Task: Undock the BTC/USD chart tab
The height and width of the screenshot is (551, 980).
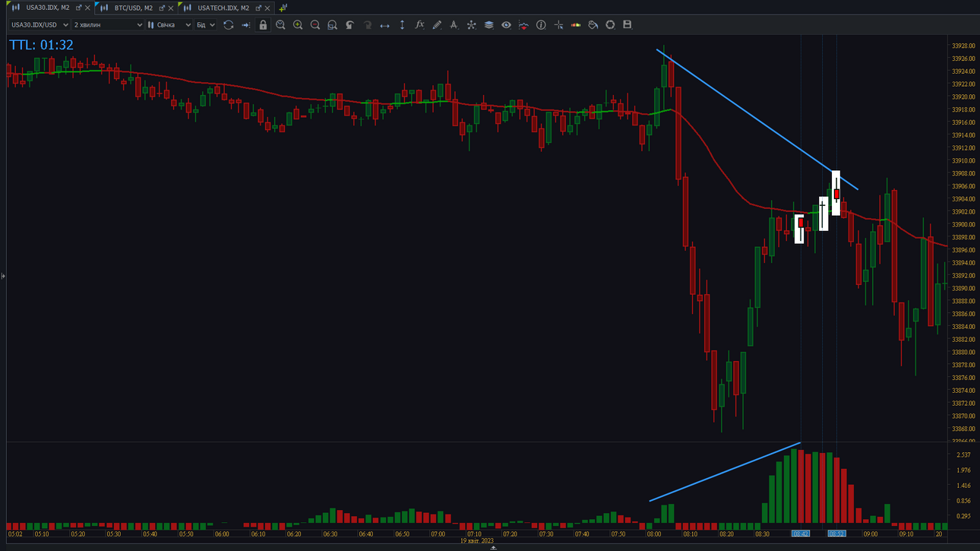Action: tap(162, 8)
